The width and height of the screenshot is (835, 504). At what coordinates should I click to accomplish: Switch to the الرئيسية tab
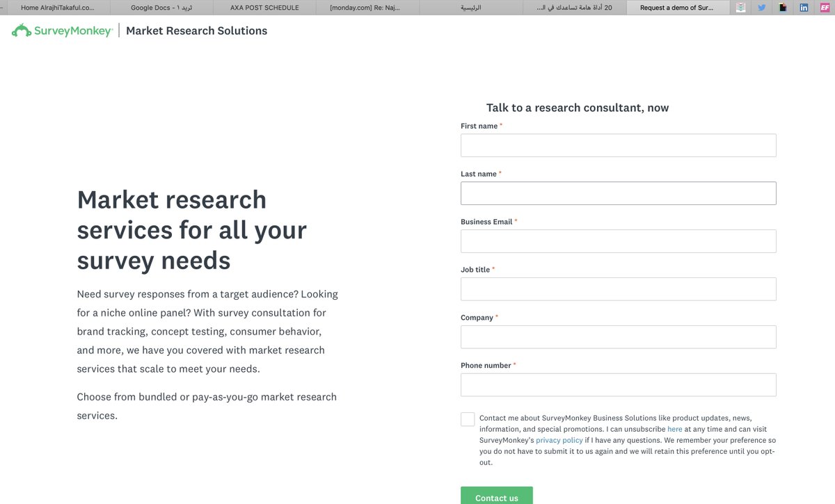click(471, 8)
